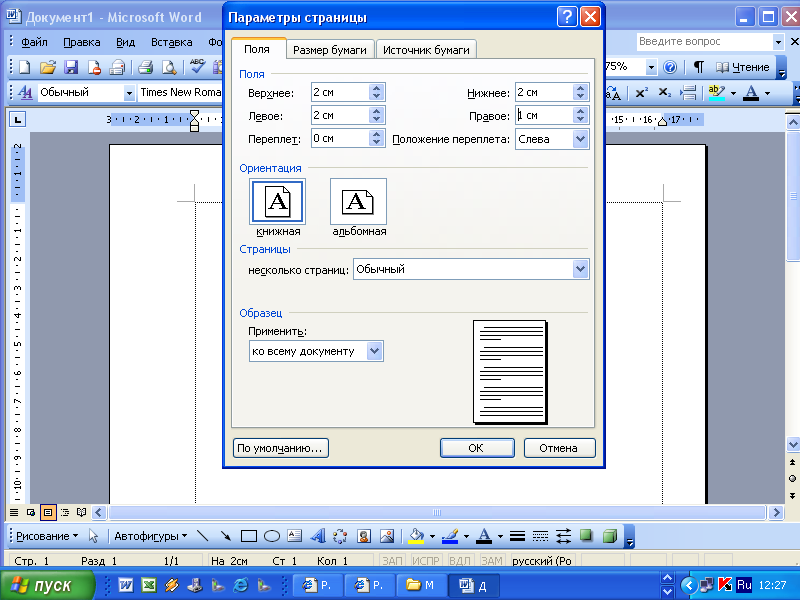Open the Обычный style dropdown in Formatting toolbar
Viewport: 800px width, 600px height.
(x=129, y=93)
